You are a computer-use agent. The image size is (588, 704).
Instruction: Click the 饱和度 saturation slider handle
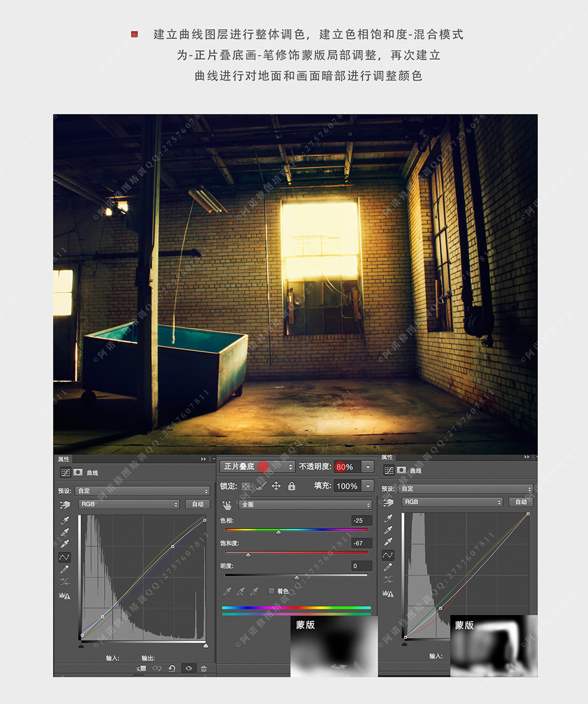click(x=248, y=555)
